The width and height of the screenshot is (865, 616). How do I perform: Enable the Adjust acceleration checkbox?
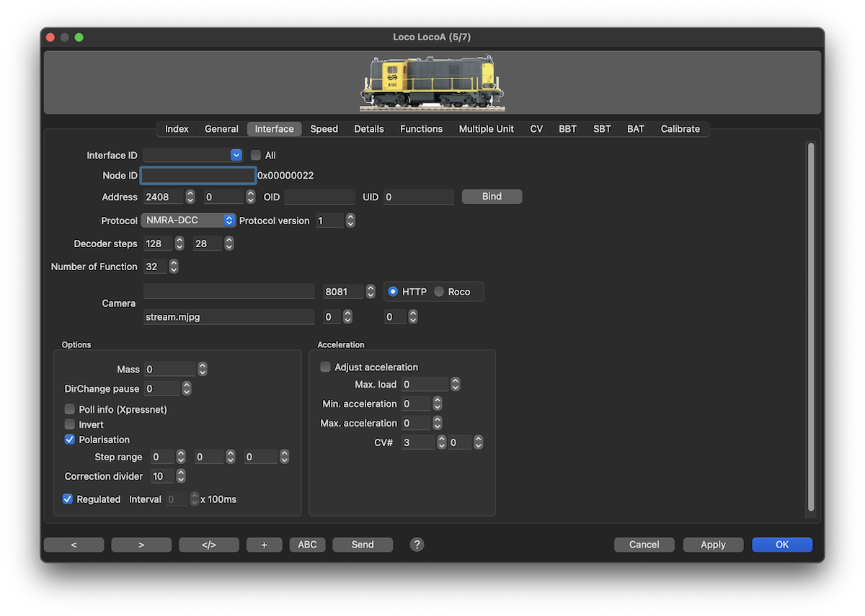point(326,367)
